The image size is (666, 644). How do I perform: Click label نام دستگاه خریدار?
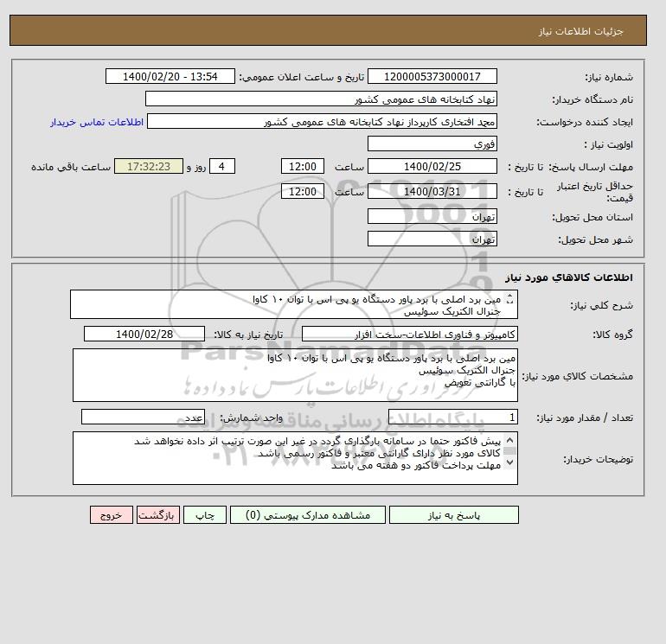pyautogui.click(x=592, y=99)
